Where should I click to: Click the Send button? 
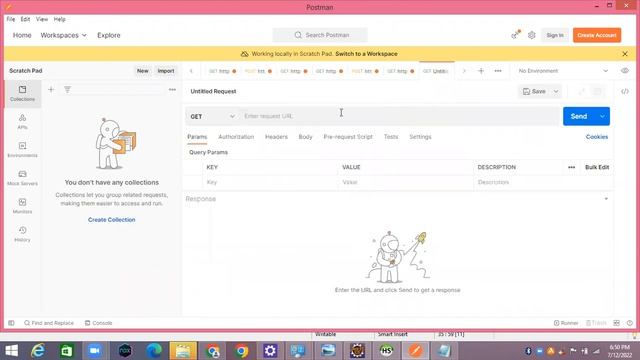click(x=579, y=116)
